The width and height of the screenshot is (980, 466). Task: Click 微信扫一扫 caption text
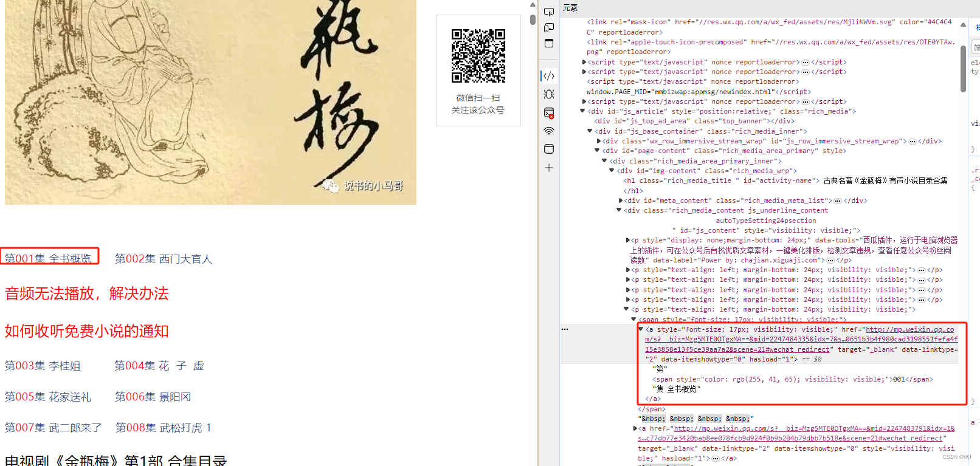tap(478, 98)
